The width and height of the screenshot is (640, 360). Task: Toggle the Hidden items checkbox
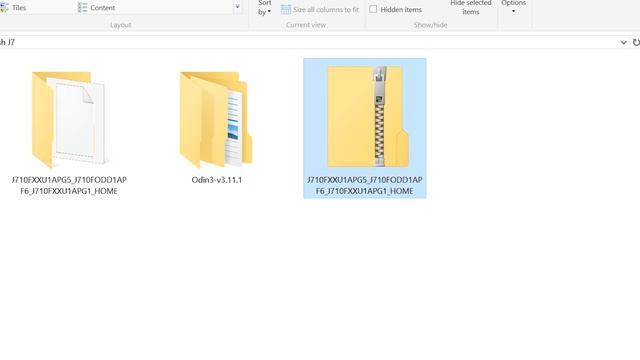[x=373, y=9]
